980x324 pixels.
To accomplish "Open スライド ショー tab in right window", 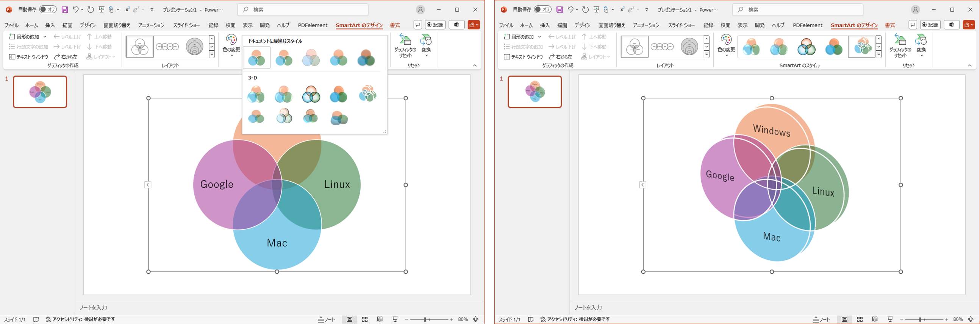I will click(681, 25).
